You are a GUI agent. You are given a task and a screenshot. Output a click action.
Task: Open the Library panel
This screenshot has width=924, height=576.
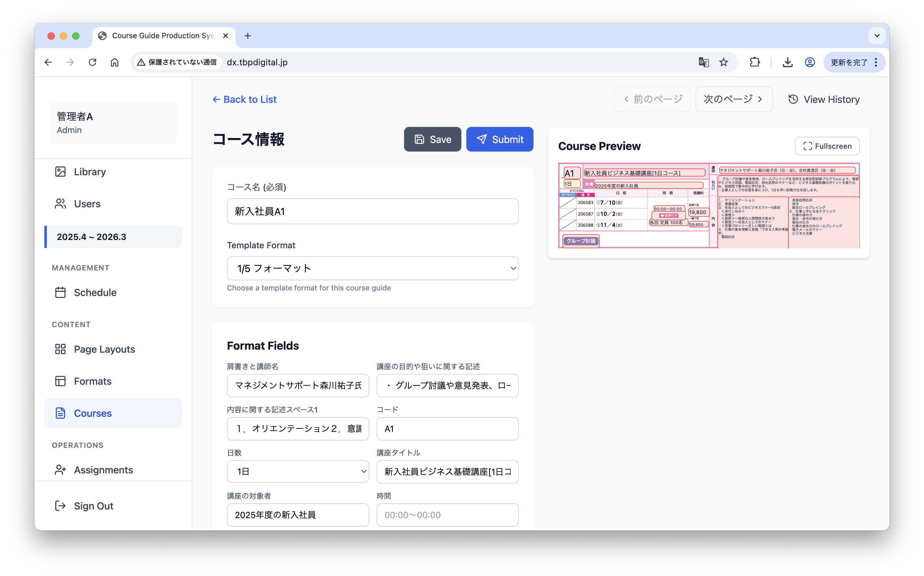[x=90, y=172]
